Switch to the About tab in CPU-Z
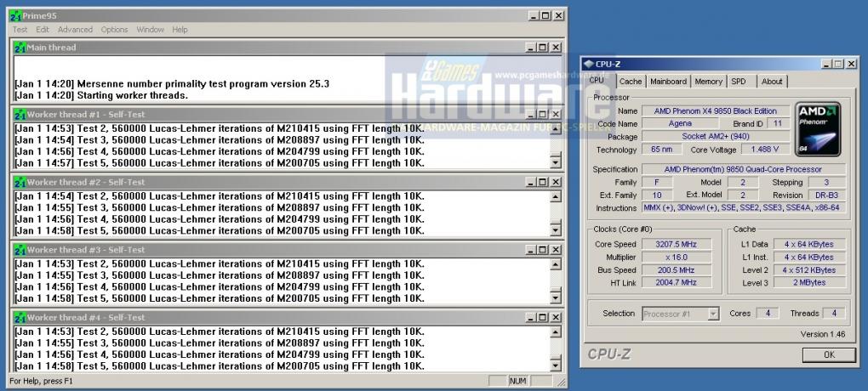Image resolution: width=868 pixels, height=391 pixels. (772, 82)
